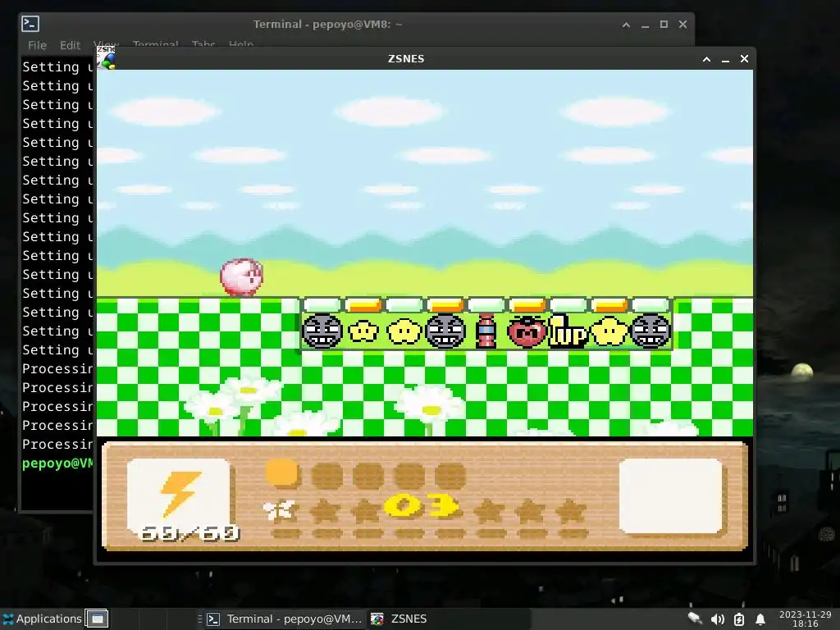Click the battery power tray icon

[739, 619]
